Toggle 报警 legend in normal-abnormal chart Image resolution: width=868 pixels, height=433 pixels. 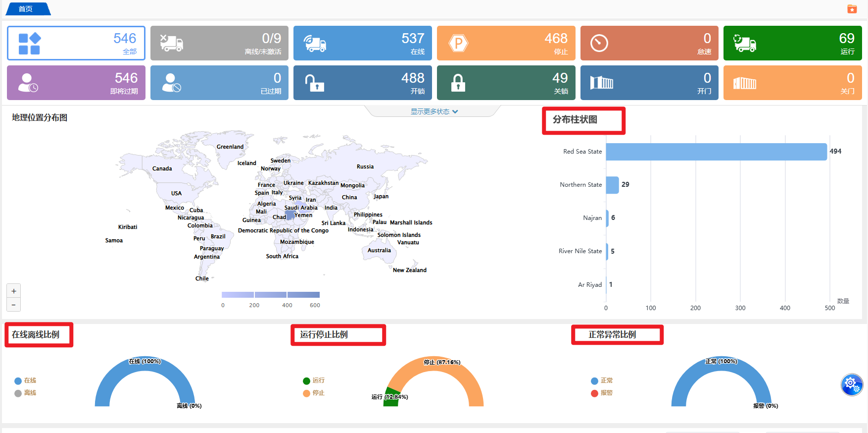coord(602,393)
